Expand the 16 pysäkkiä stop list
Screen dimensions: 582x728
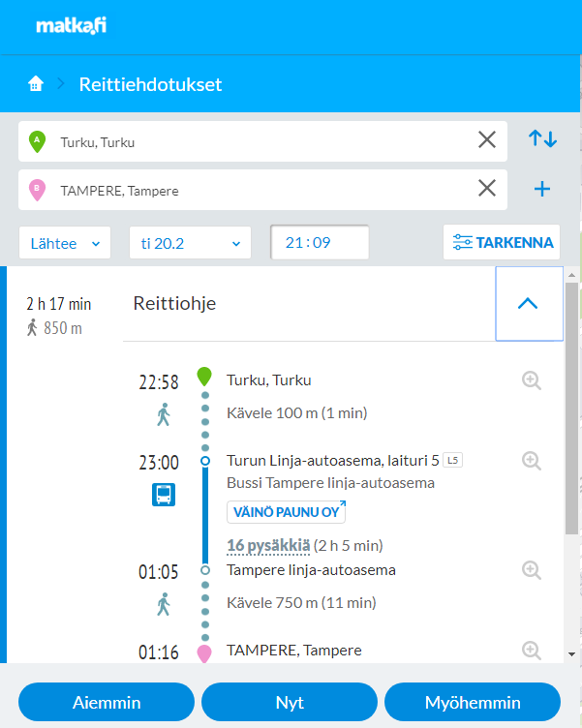268,546
